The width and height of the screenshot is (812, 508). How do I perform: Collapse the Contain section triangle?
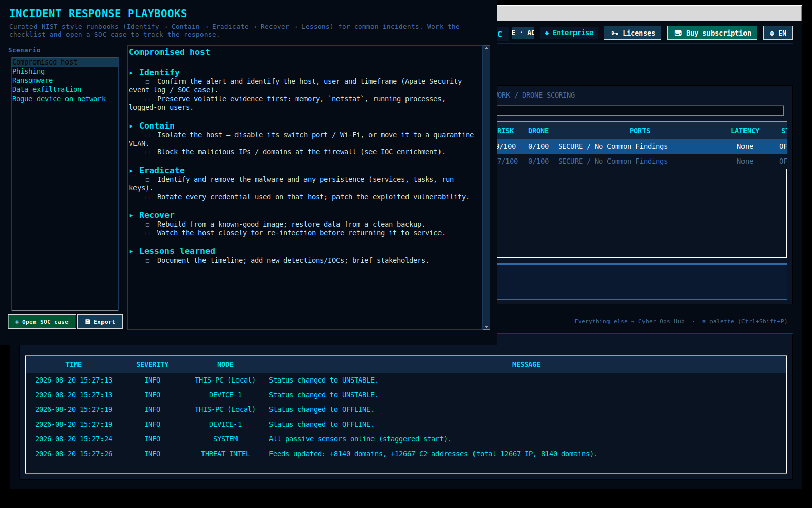coord(131,126)
